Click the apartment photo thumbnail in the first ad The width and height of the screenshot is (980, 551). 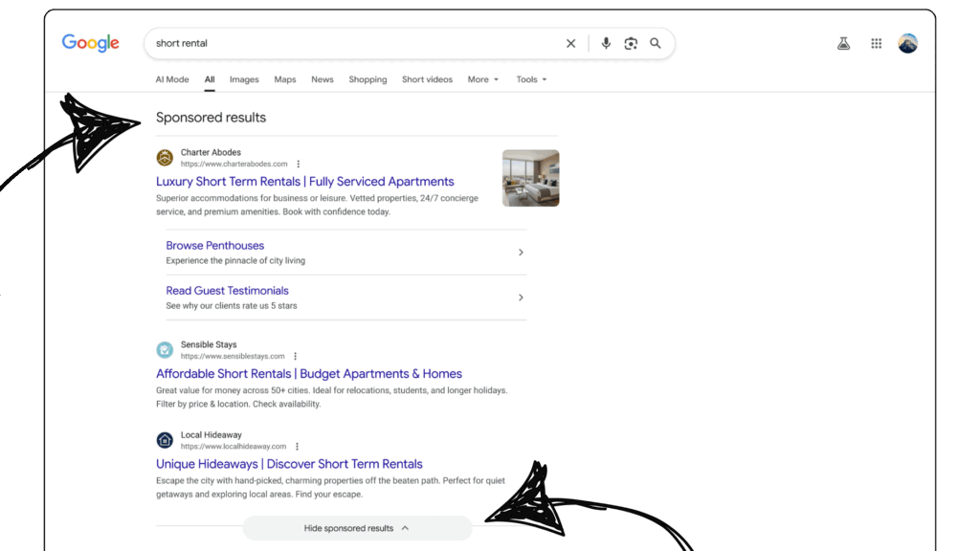tap(531, 178)
